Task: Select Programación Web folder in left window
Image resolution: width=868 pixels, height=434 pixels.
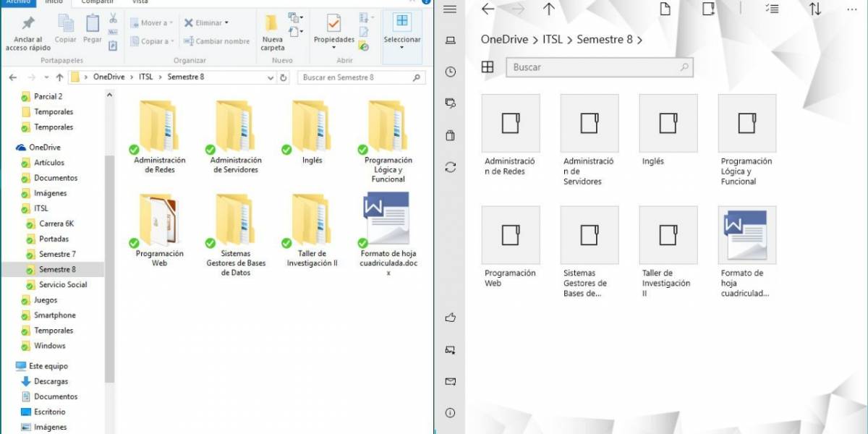Action: [160, 231]
